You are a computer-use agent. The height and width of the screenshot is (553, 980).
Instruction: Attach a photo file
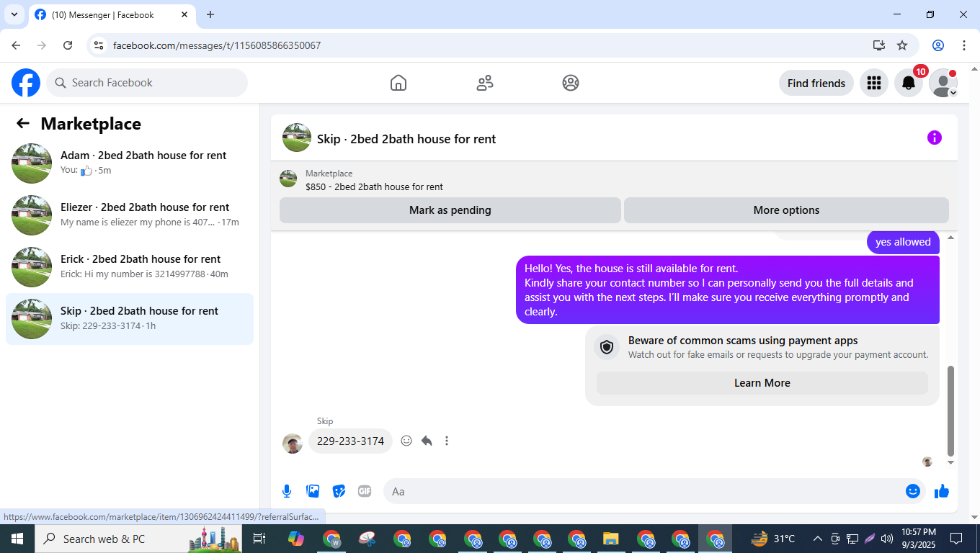point(313,491)
